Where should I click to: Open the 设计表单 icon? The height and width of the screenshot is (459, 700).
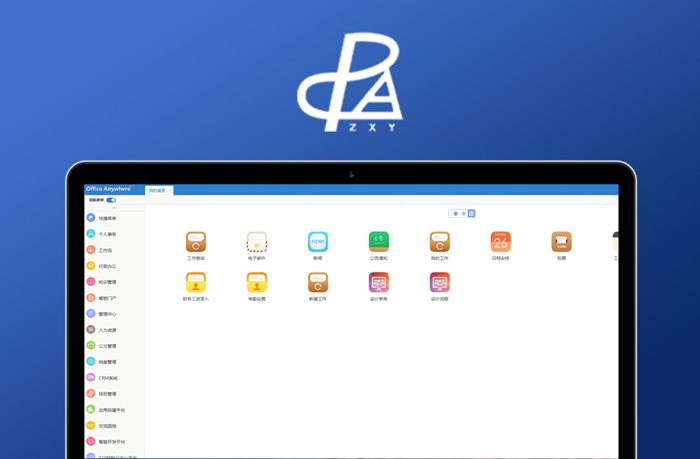pos(379,283)
